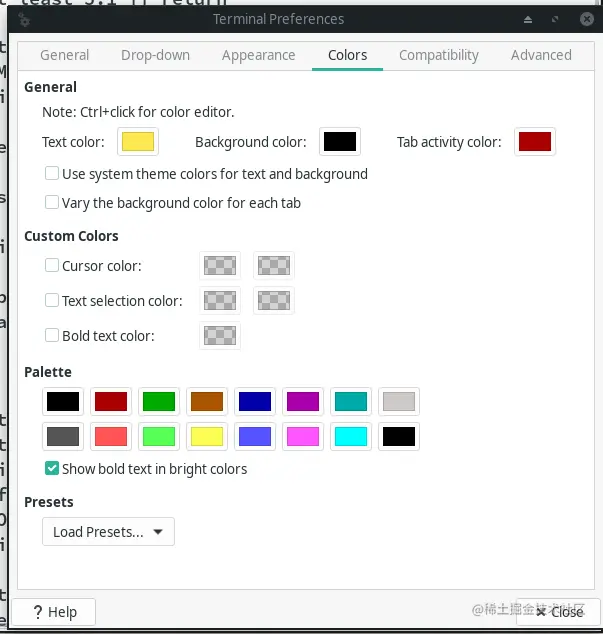Edit the dark blue palette color
603x634 pixels.
click(x=255, y=402)
